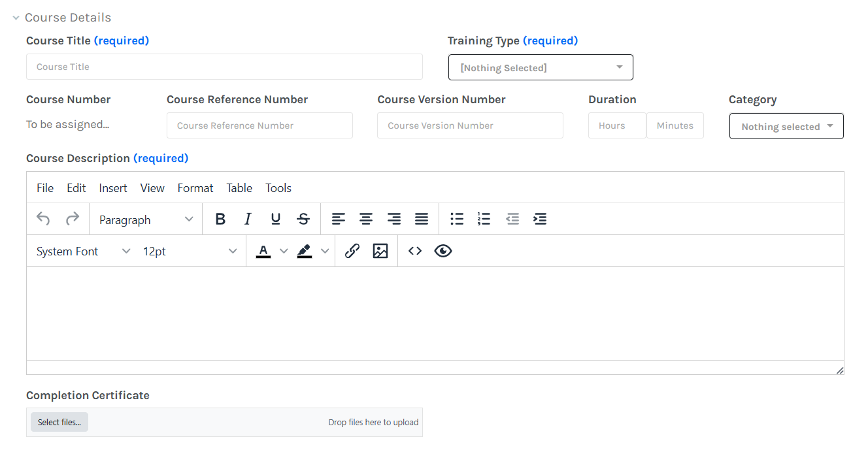The width and height of the screenshot is (868, 452).
Task: Click the Select files button
Action: (x=59, y=422)
